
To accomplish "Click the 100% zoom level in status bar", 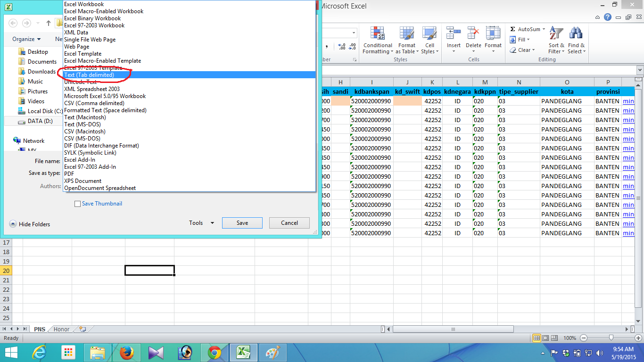I will click(x=570, y=338).
